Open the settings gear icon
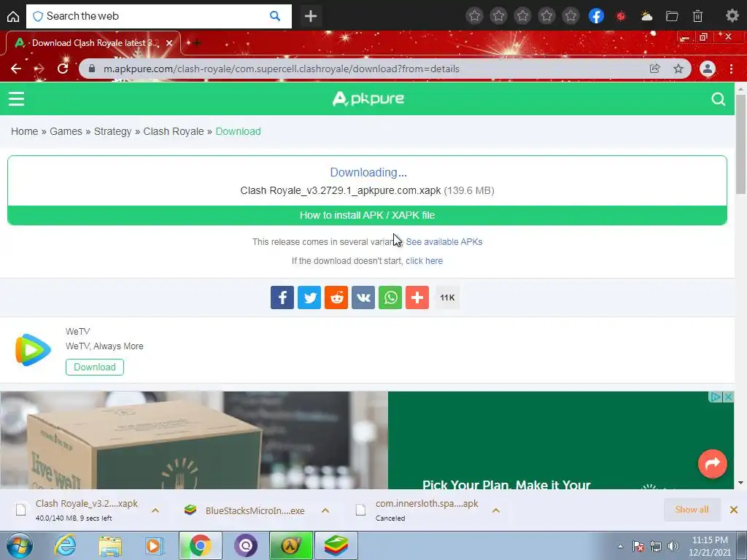 [x=732, y=16]
